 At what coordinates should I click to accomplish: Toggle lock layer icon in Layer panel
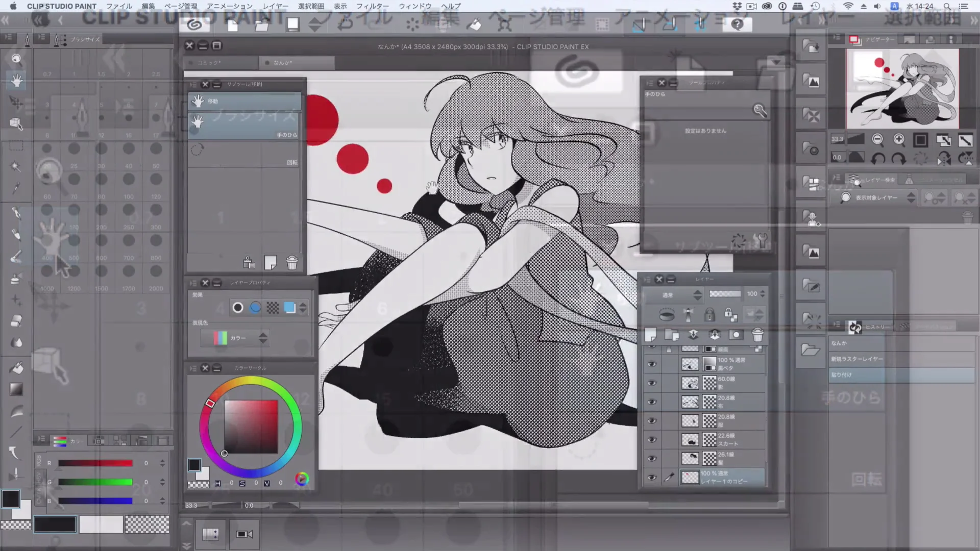click(x=709, y=315)
